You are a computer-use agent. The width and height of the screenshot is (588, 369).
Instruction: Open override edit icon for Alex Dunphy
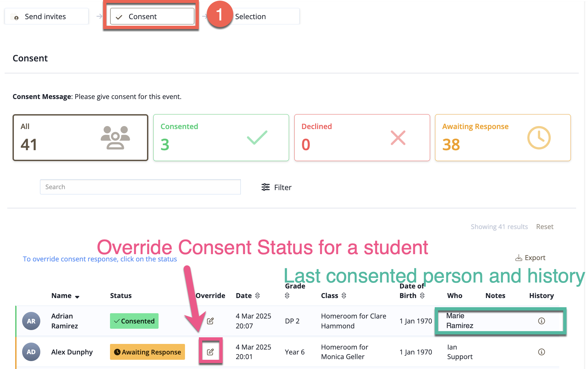[210, 352]
